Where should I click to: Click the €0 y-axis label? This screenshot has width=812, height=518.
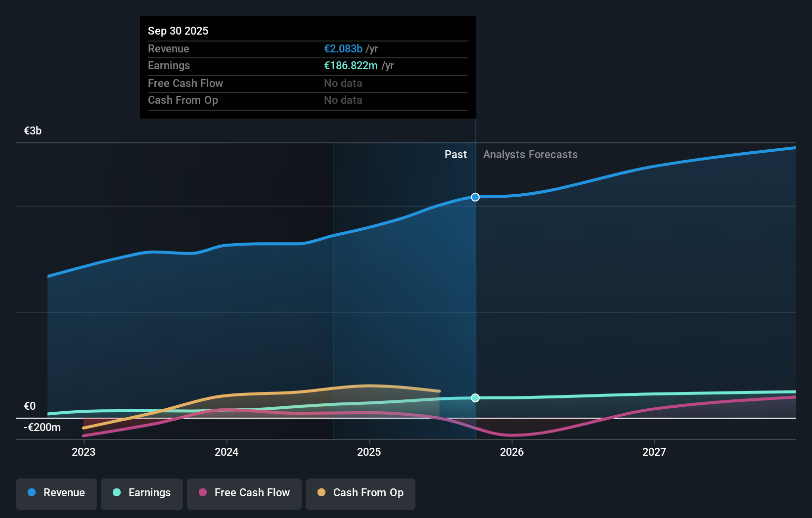30,406
